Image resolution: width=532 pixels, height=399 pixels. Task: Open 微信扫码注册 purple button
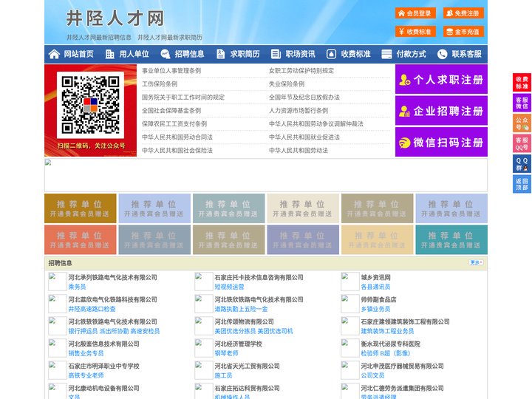coord(441,142)
